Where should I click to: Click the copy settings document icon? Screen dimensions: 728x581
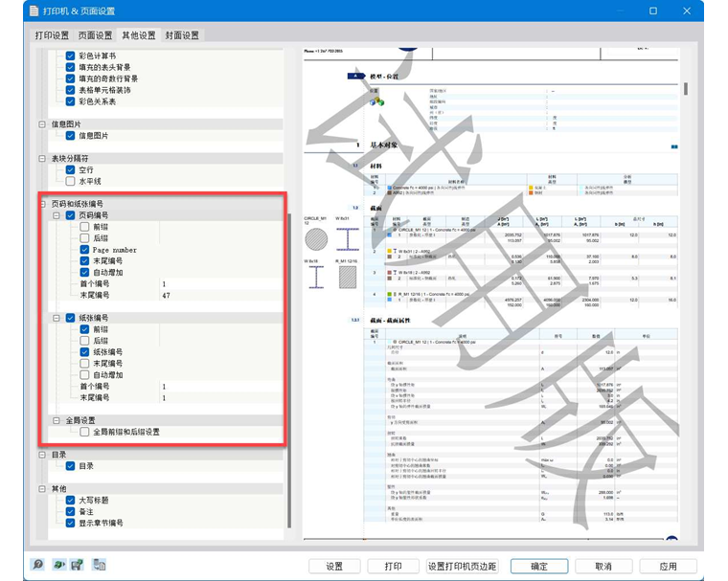point(99,565)
